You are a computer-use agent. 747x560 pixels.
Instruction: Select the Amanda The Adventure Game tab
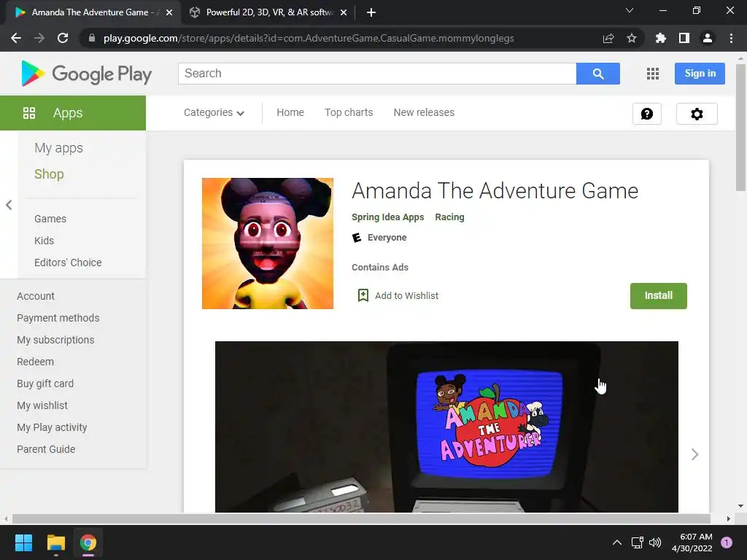tap(93, 12)
